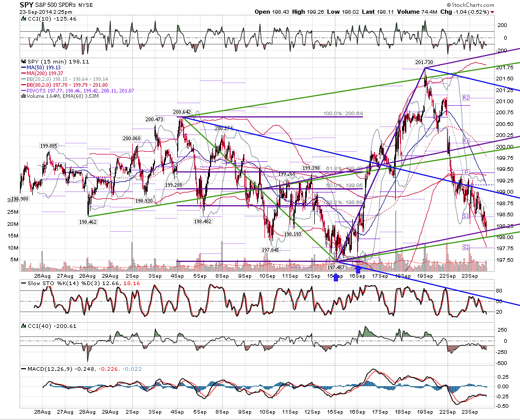
Task: Select the MA(50) 199.13 legend entry
Action: pos(41,68)
